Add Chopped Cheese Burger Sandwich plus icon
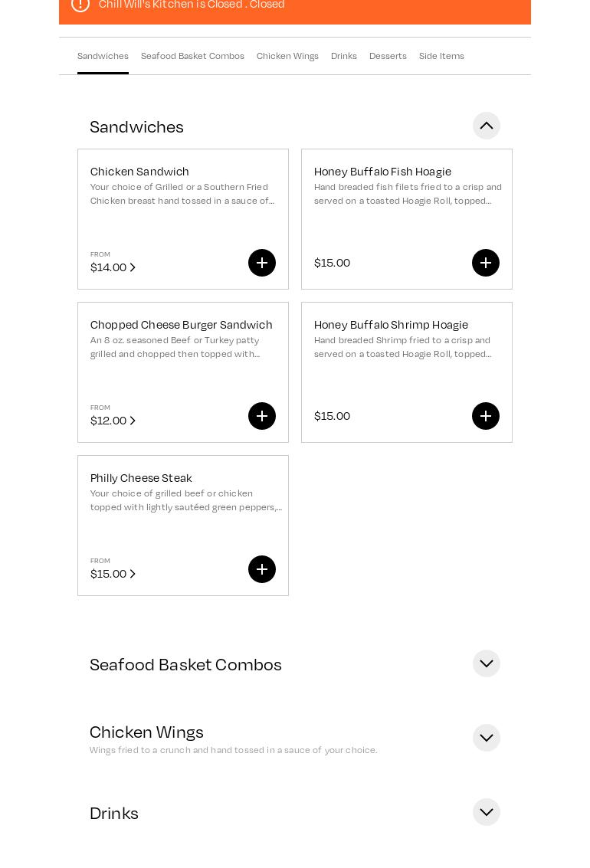590x868 pixels. (262, 416)
